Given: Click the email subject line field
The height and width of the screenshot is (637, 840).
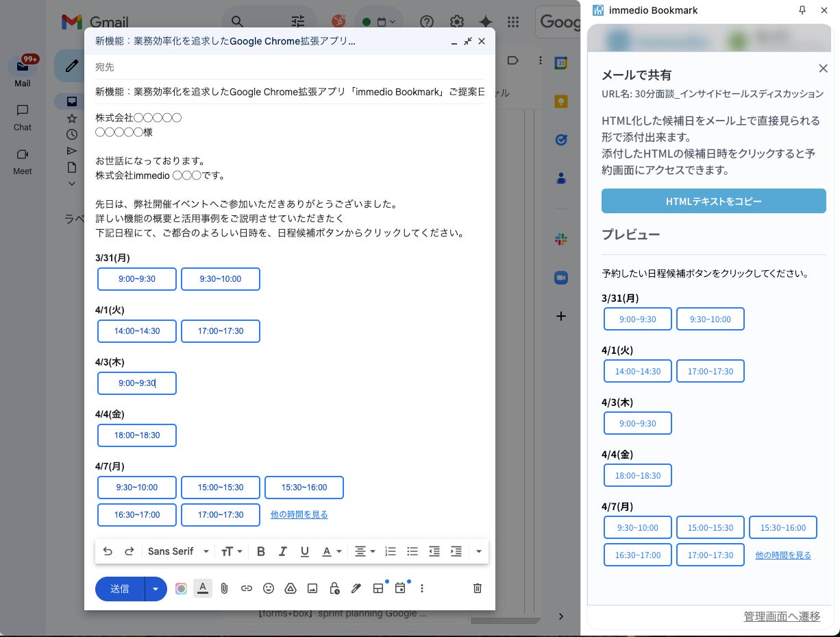Looking at the screenshot, I should (x=290, y=92).
